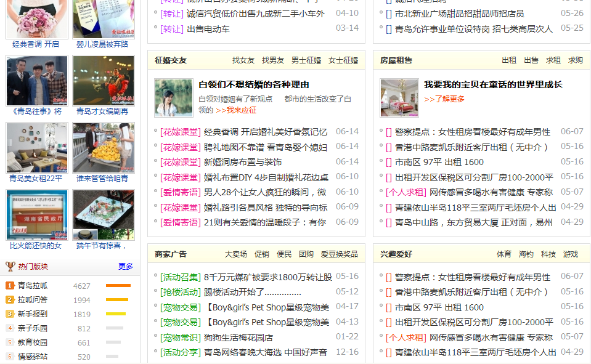The image size is (591, 364).
Task: Open 找女友 tab in 征婚交友
Action: 243,60
